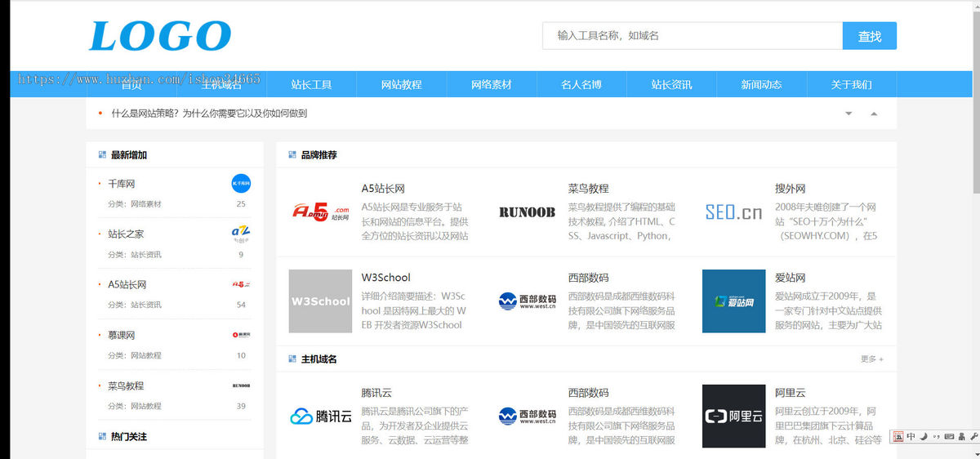The image size is (980, 459).
Task: Toggle 中 Chinese/English input mode
Action: (x=911, y=437)
